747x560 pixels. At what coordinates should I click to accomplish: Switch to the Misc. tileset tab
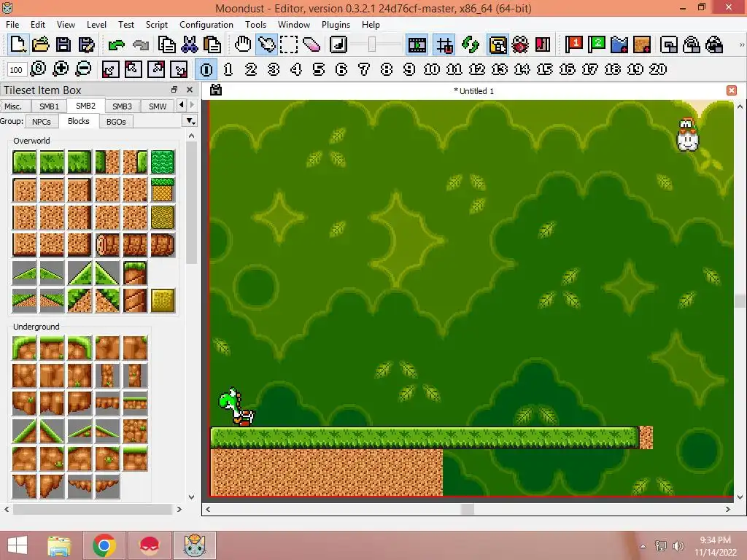click(13, 106)
